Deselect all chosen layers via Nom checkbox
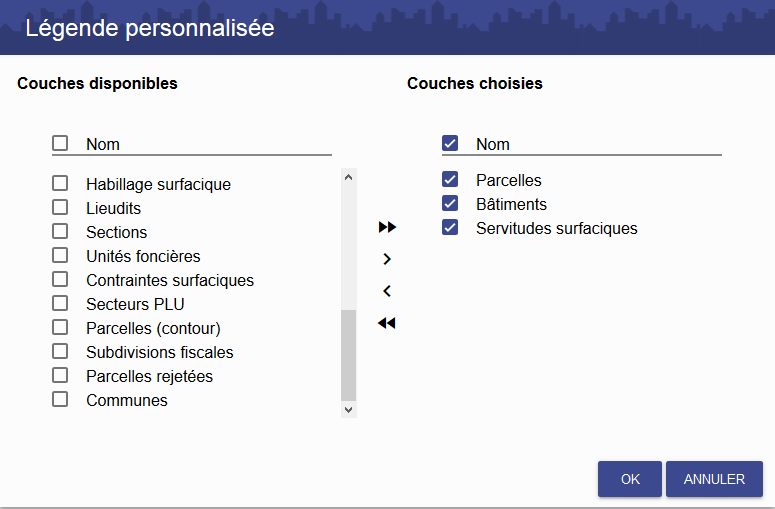The image size is (775, 509). click(450, 143)
